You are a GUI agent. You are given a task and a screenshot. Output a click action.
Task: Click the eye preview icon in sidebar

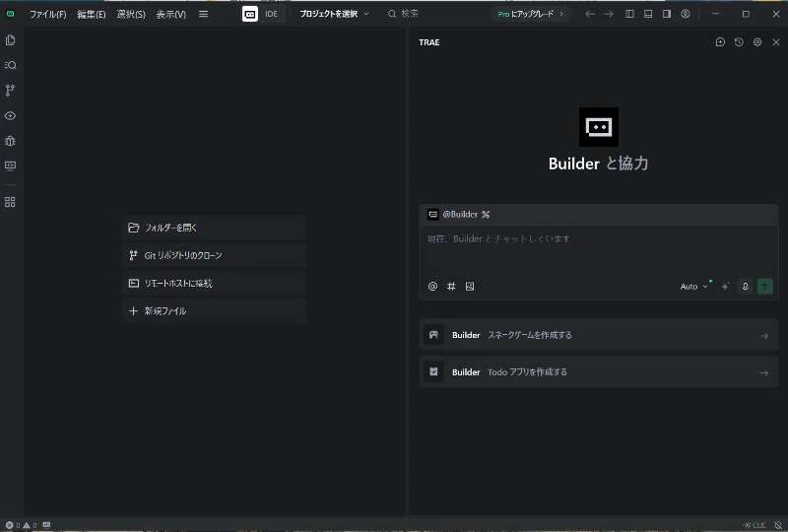point(10,115)
